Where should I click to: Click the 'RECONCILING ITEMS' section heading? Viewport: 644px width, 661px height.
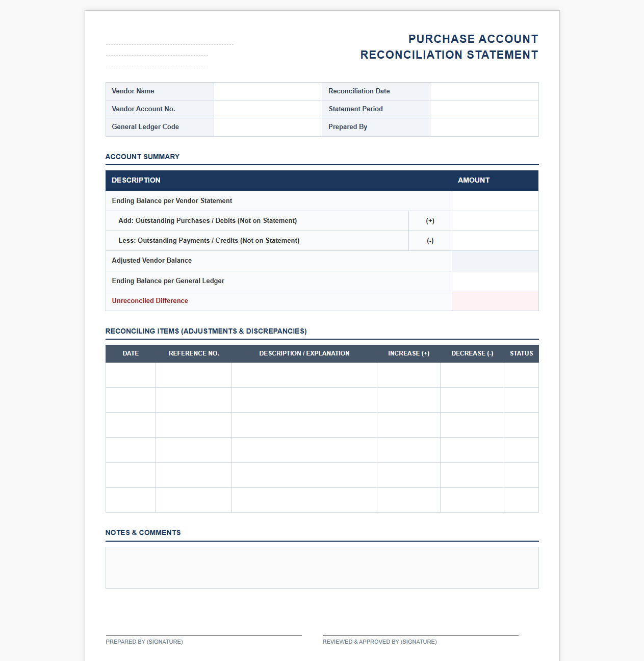tap(206, 331)
